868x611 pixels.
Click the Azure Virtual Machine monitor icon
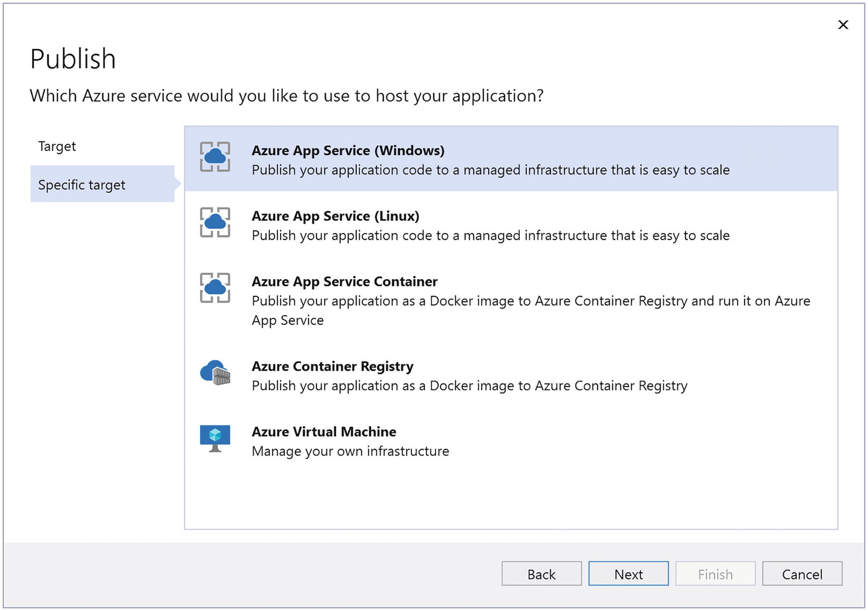pyautogui.click(x=215, y=438)
